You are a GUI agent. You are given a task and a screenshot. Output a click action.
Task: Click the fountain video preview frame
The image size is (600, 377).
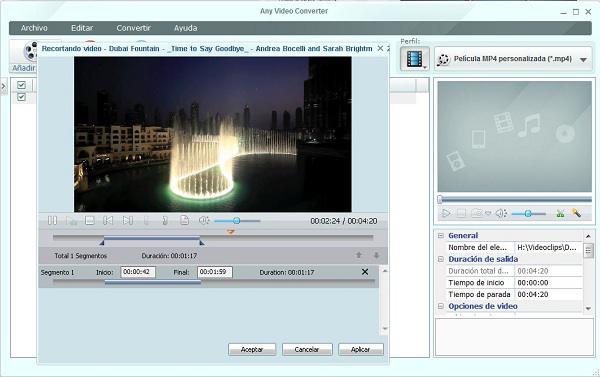coord(213,134)
